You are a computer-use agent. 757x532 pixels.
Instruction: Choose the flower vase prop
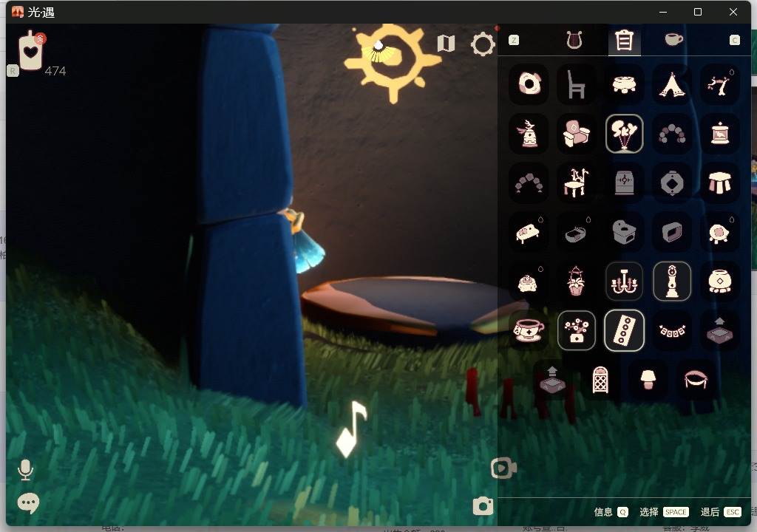[577, 331]
